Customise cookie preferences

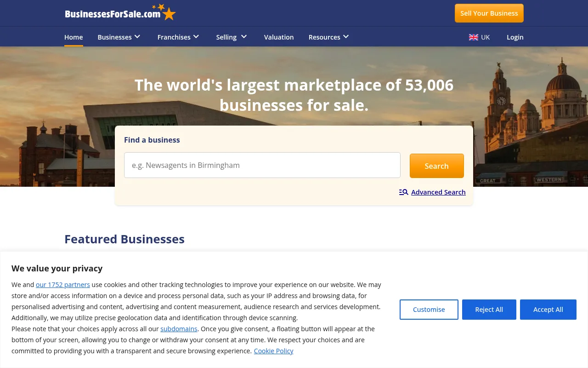coord(429,310)
